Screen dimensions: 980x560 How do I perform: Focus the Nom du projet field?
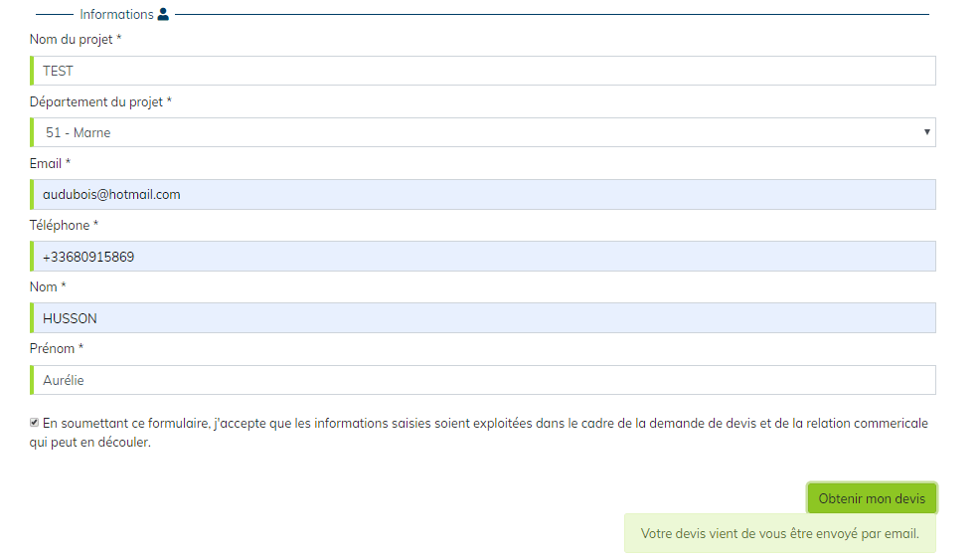(483, 71)
